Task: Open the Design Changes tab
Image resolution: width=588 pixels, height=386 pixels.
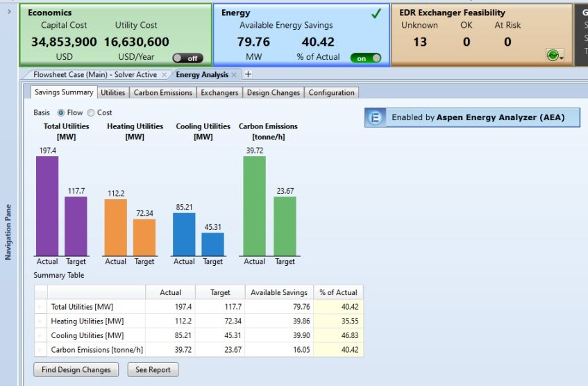Action: (x=274, y=92)
